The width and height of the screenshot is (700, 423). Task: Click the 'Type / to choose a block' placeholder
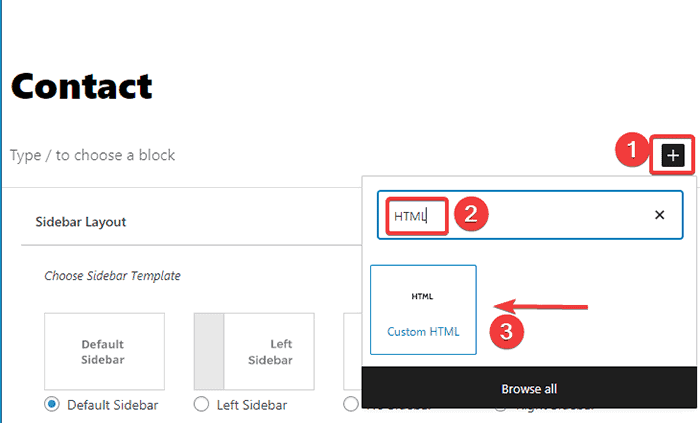(x=93, y=155)
